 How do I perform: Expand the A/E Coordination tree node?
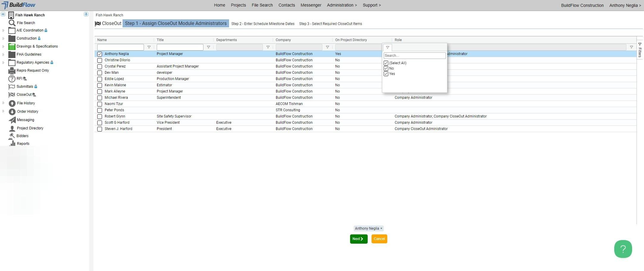click(3, 30)
